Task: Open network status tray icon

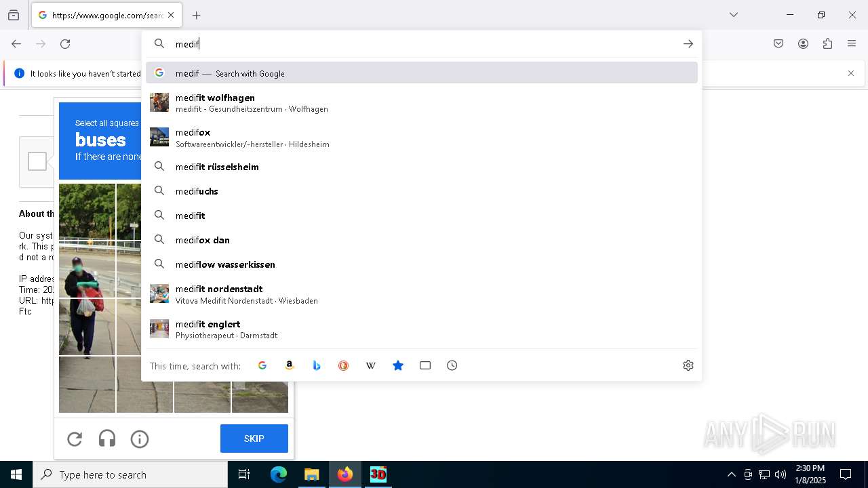Action: click(764, 474)
